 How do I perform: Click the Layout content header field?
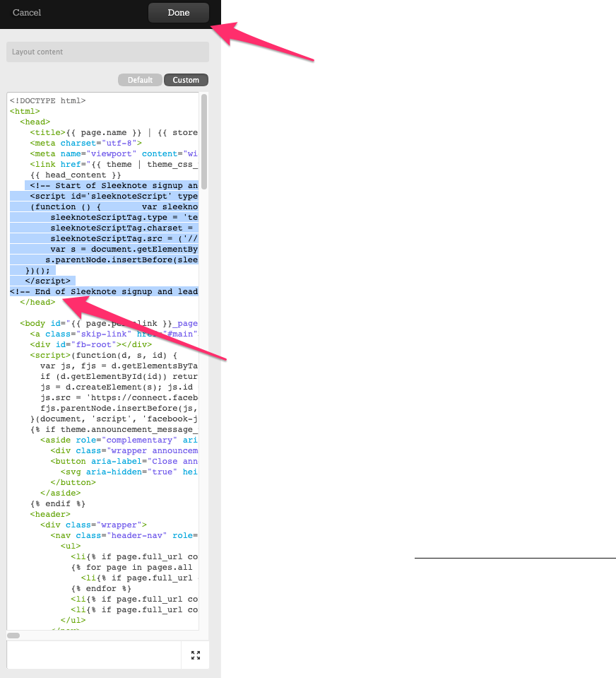pos(107,52)
